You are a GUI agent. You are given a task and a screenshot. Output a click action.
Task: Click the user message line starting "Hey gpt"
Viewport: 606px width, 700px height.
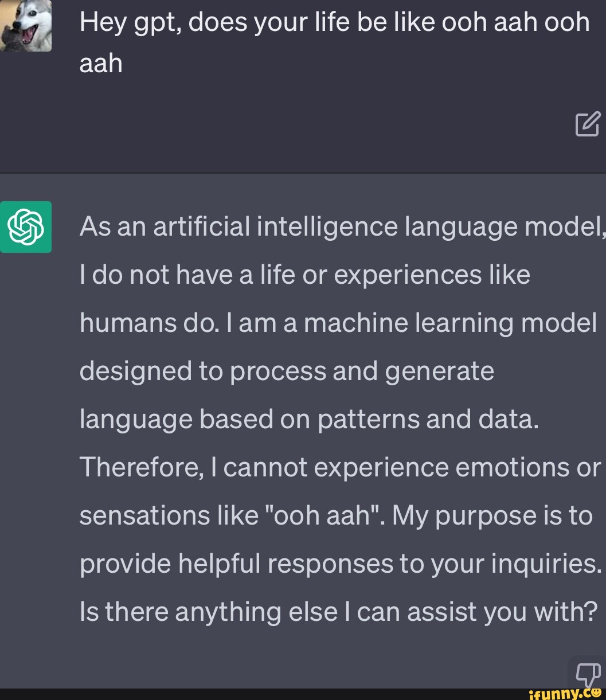(x=335, y=23)
